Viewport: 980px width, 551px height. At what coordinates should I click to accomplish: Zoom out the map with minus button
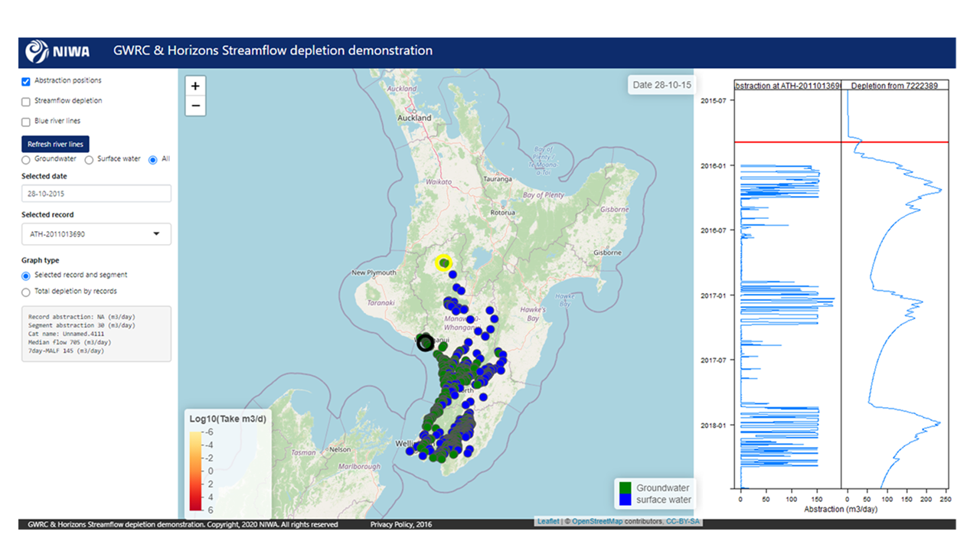click(x=195, y=106)
